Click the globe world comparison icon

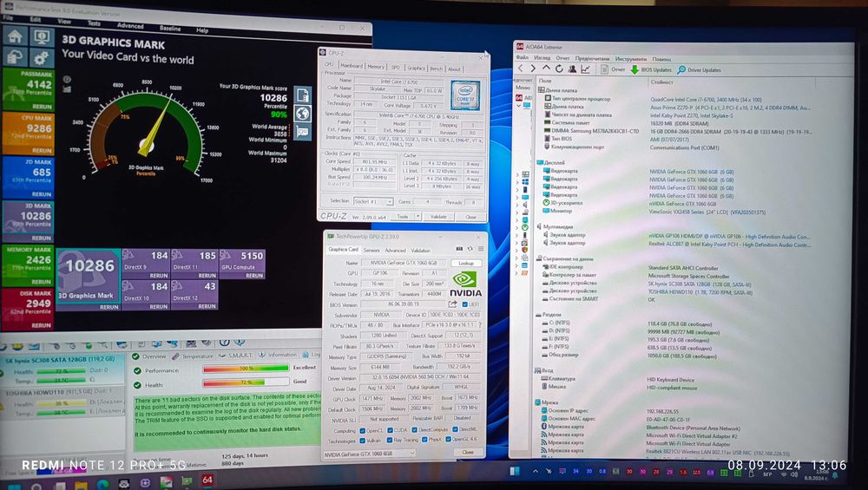coord(302,114)
